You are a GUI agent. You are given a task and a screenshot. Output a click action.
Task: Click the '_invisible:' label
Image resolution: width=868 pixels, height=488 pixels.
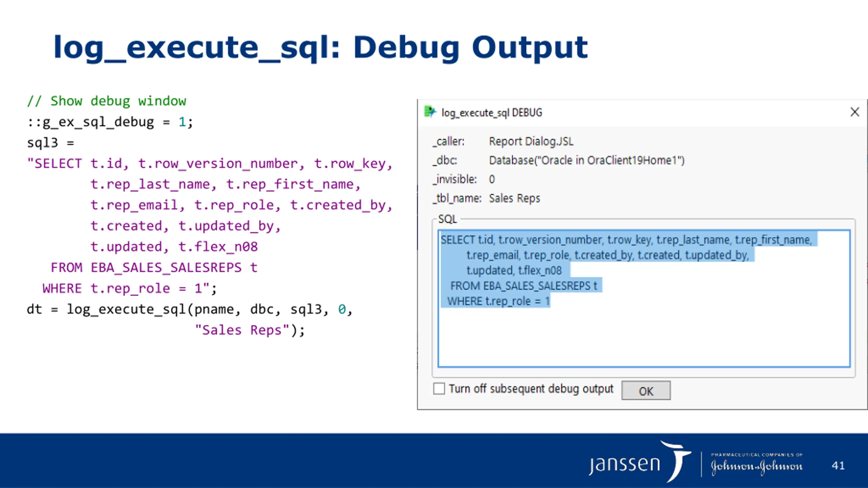point(455,179)
